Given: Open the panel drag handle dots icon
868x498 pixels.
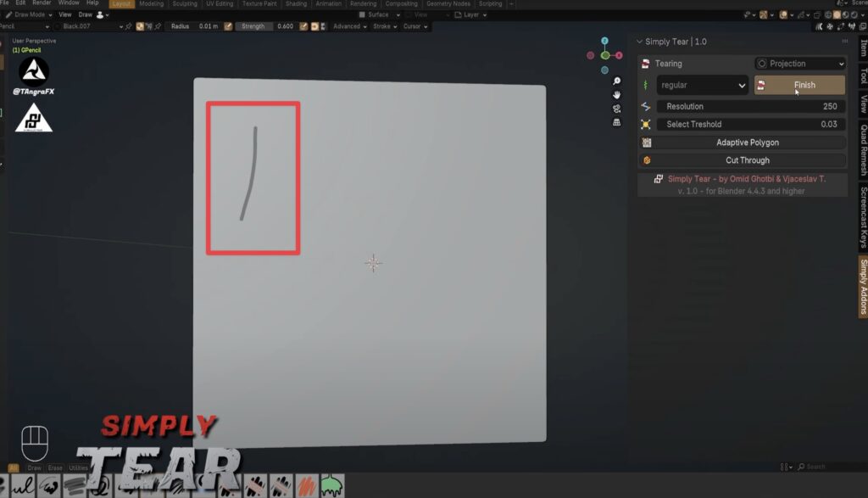Looking at the screenshot, I should [x=845, y=41].
